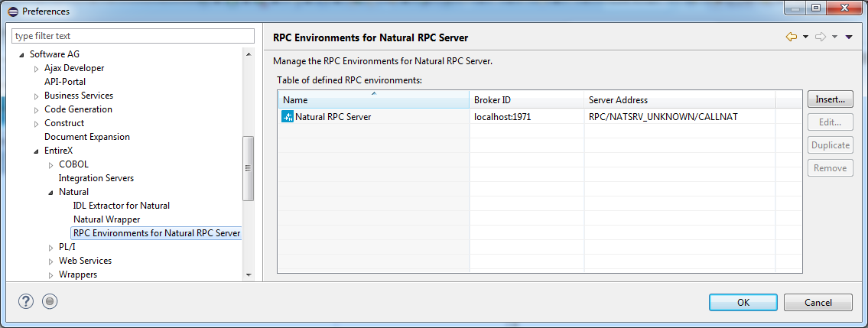Image resolution: width=868 pixels, height=328 pixels.
Task: Go back using the yellow back arrow
Action: click(791, 37)
